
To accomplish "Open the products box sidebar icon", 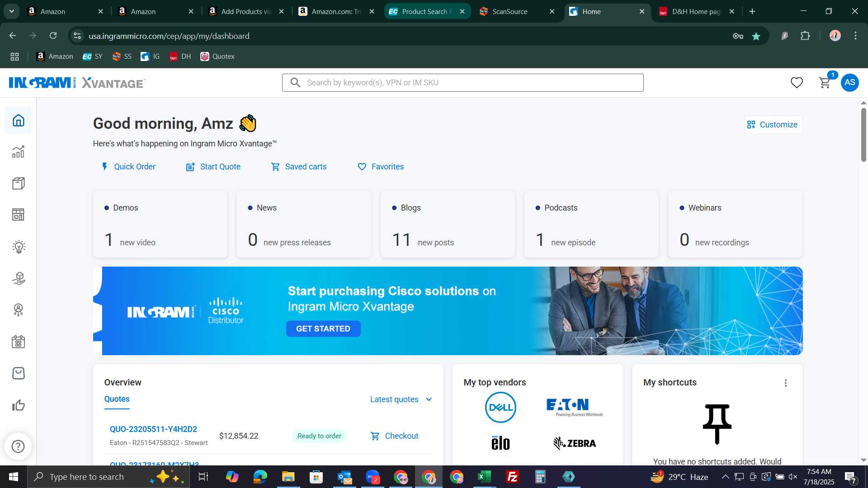I will (x=18, y=183).
